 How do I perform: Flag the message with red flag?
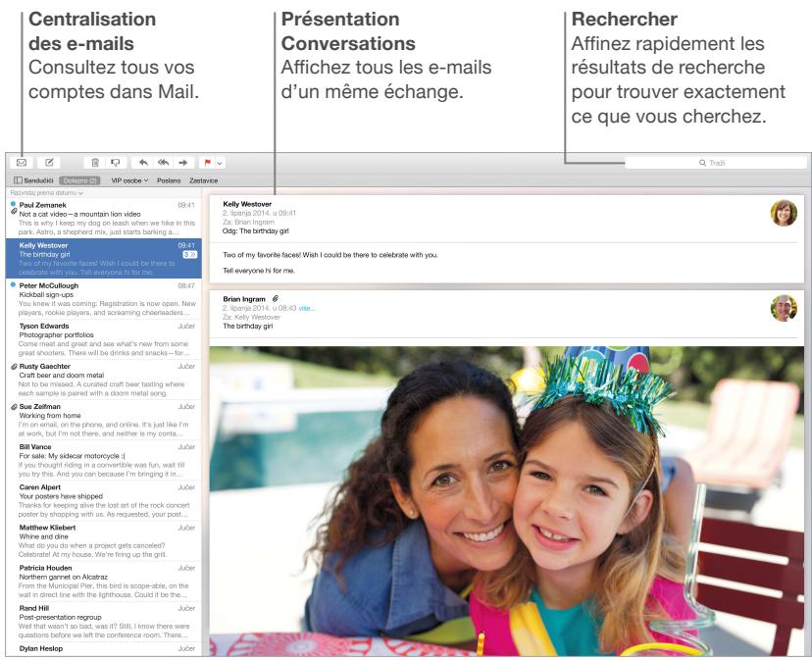click(207, 163)
